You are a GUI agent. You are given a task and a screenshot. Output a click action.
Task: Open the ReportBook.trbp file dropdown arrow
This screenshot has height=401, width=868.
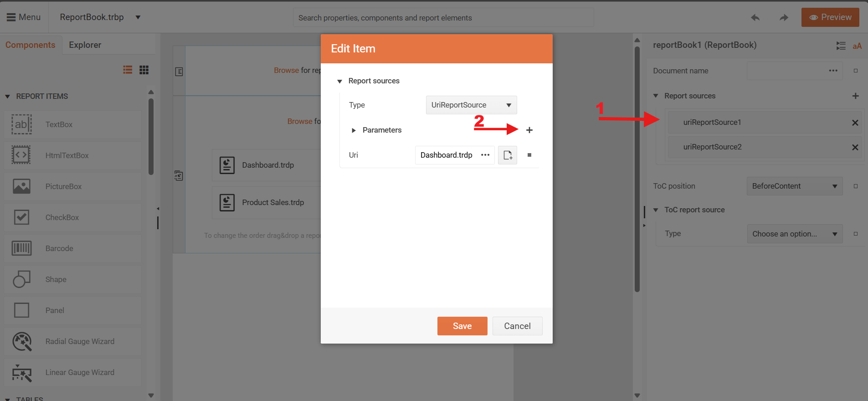click(x=138, y=17)
